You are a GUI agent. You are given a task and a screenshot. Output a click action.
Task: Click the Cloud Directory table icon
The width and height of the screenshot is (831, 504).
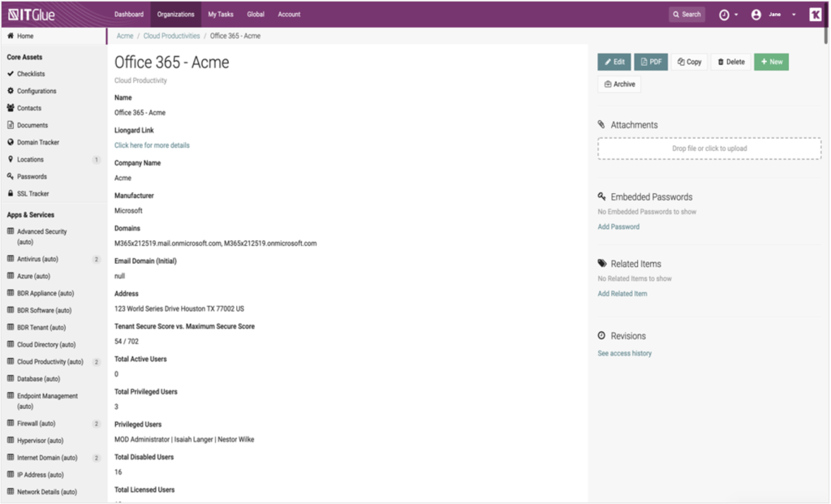(x=10, y=344)
